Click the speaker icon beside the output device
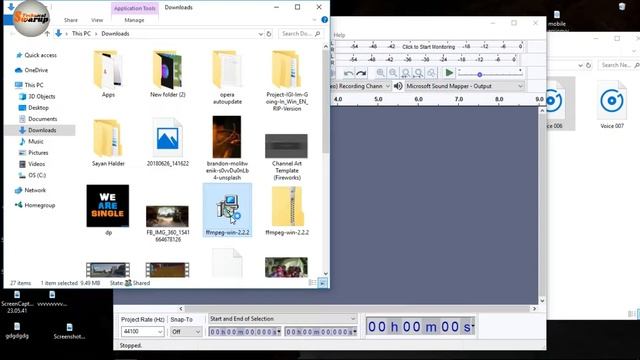 point(398,86)
